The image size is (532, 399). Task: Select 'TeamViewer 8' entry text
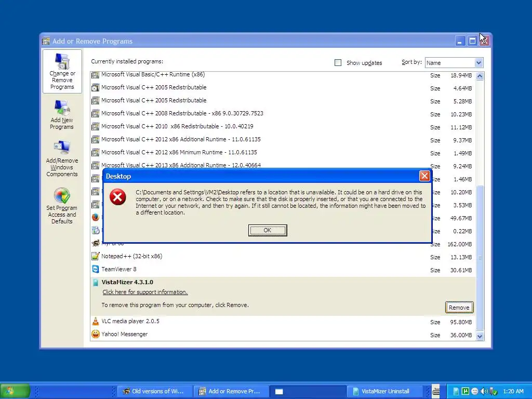point(119,270)
